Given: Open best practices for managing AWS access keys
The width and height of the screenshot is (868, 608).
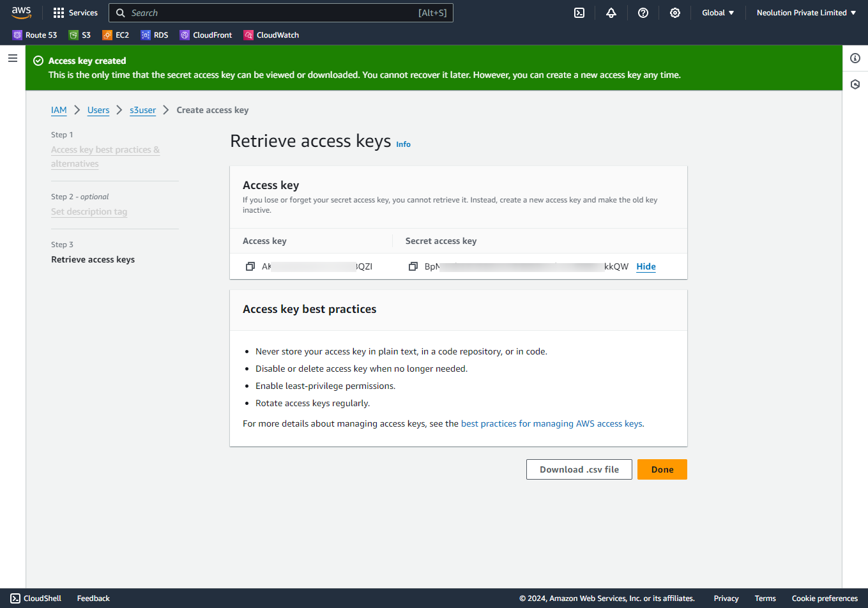Looking at the screenshot, I should [x=551, y=423].
